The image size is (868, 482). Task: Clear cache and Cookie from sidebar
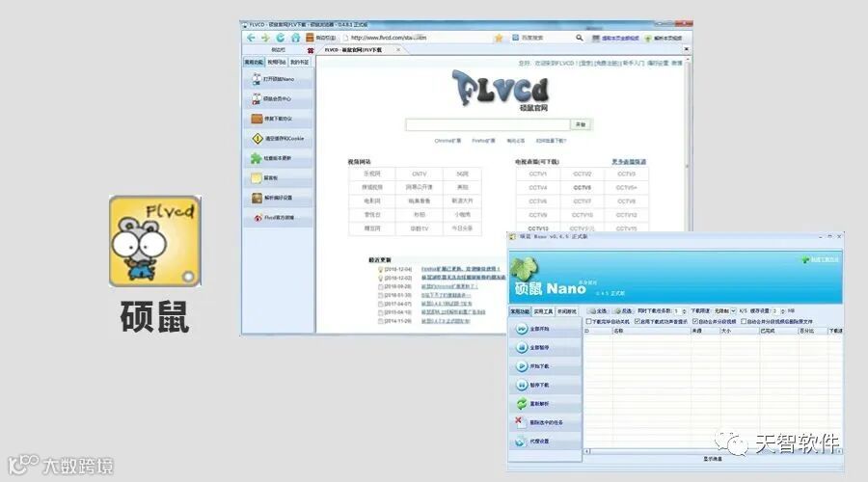(279, 139)
